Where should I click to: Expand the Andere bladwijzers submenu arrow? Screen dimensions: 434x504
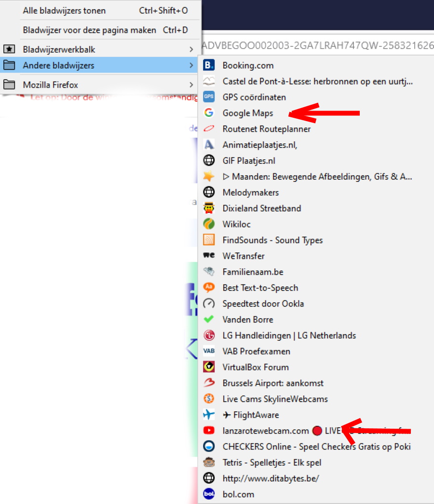coord(191,65)
